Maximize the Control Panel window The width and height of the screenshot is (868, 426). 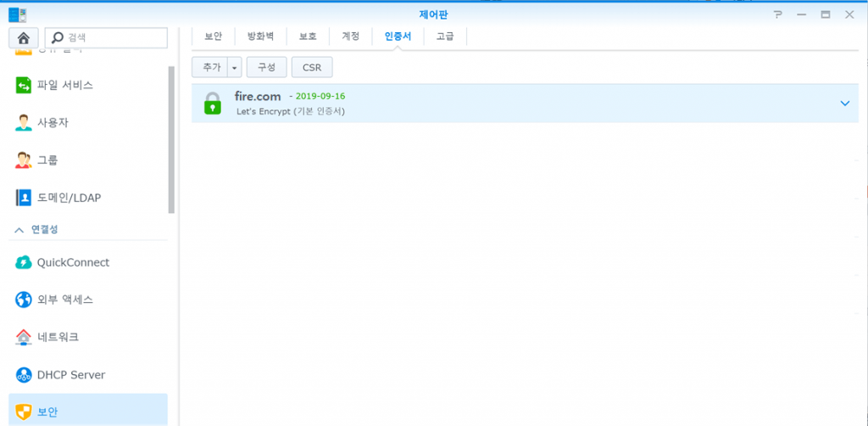click(826, 15)
